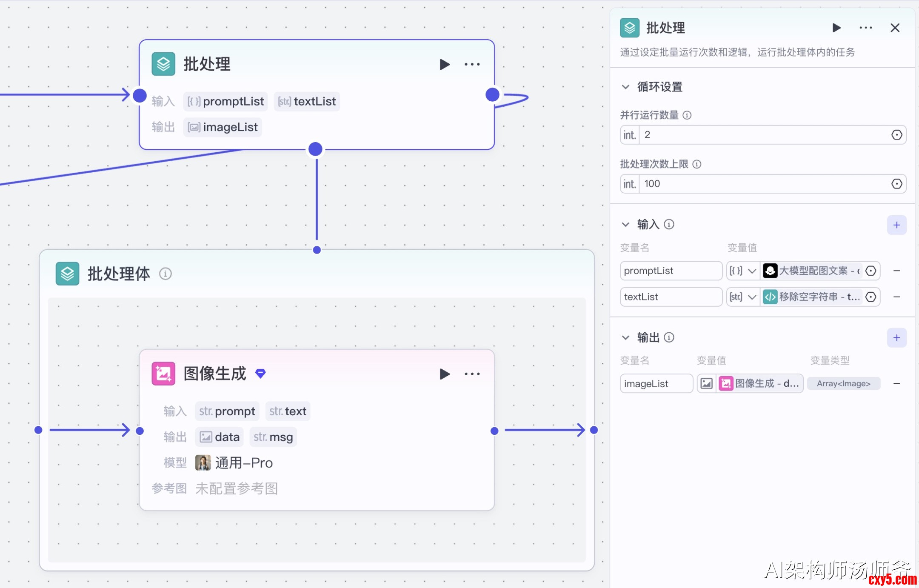
Task: Run the 图像生成 node
Action: (444, 374)
